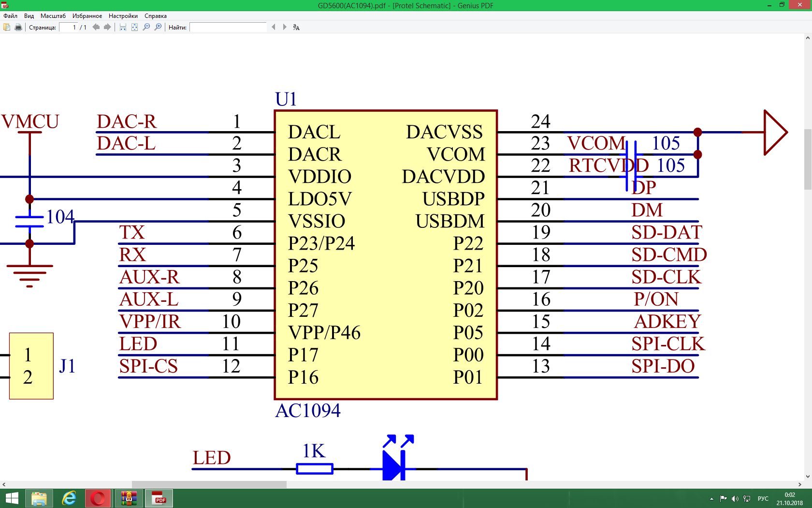Viewport: 812px width, 508px height.
Task: Click the VMCU net label
Action: (30, 121)
